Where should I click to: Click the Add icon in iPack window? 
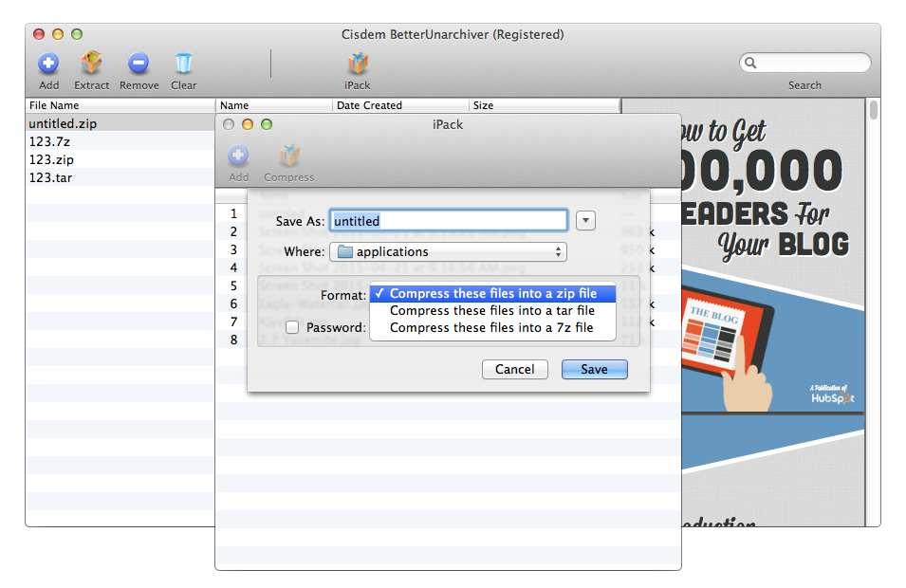coord(238,155)
